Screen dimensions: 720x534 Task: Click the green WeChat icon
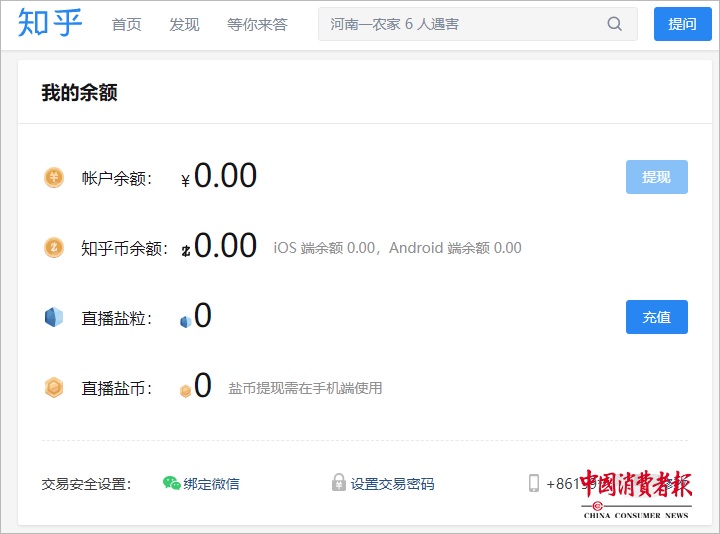click(171, 483)
